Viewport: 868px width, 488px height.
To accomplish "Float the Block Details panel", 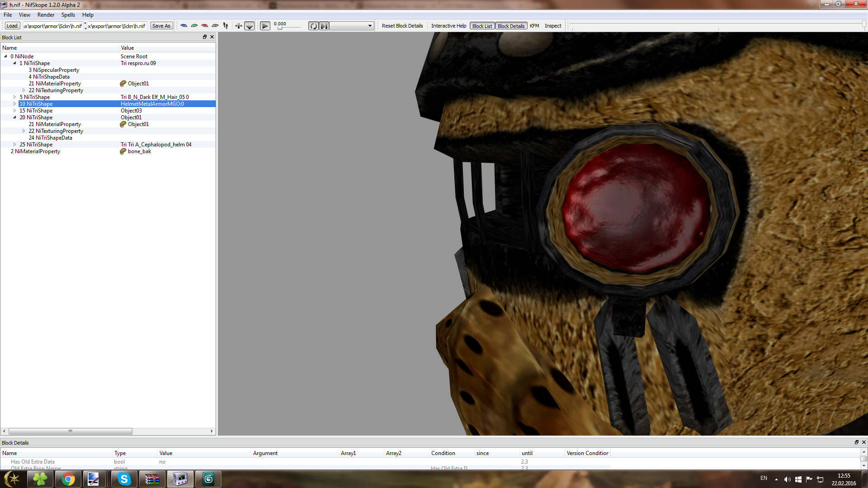I will click(857, 442).
